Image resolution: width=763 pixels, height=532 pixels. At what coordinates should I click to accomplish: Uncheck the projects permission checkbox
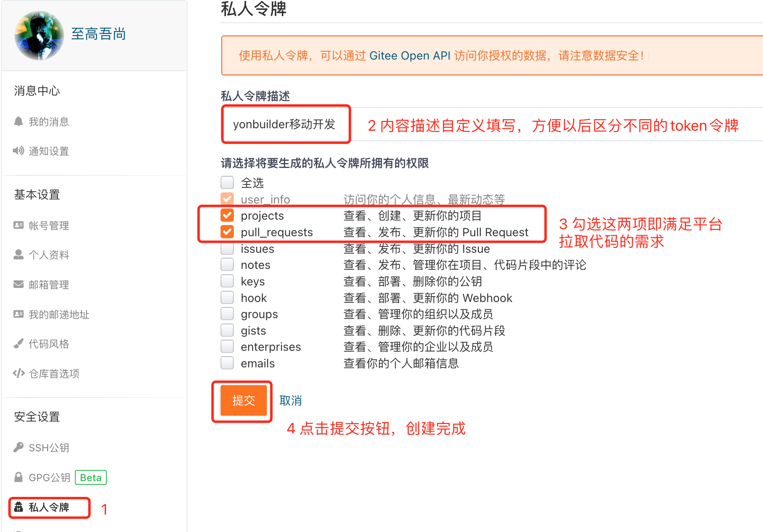[227, 215]
